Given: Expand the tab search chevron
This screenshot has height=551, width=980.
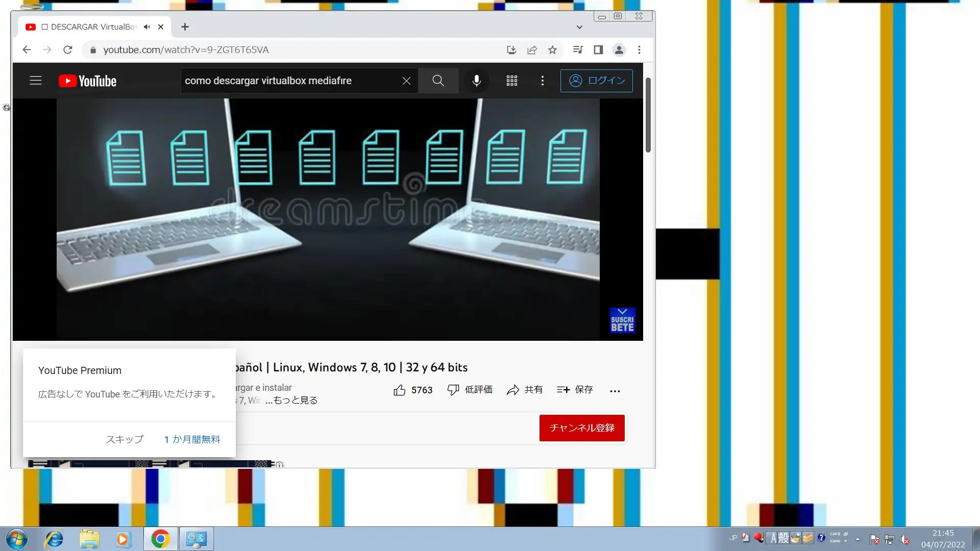Looking at the screenshot, I should [579, 27].
